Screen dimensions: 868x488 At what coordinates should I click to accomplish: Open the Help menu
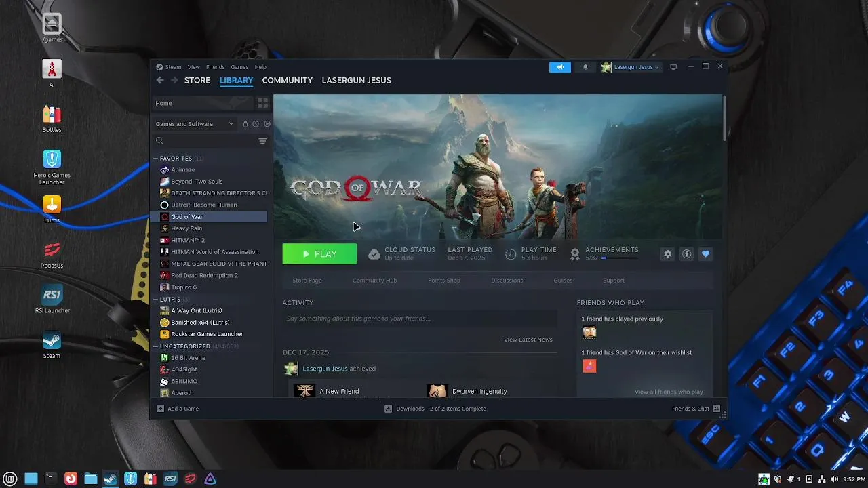260,67
